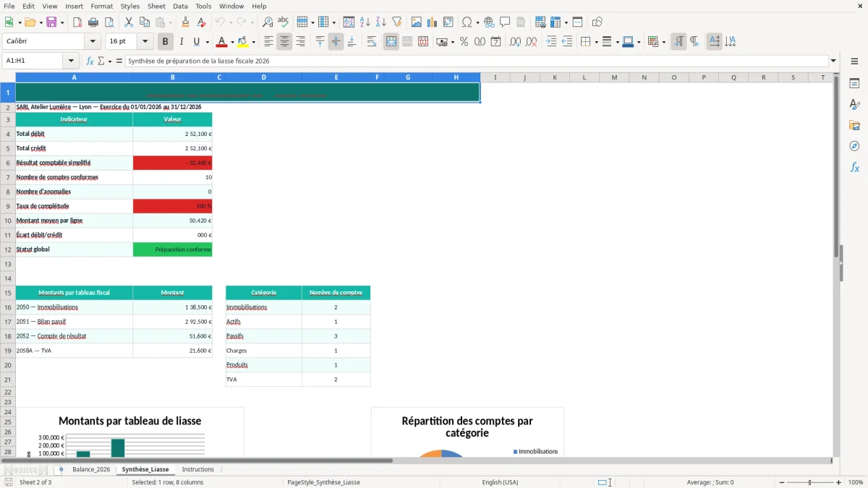Insert an image
This screenshot has height=488, width=868.
coord(417,22)
